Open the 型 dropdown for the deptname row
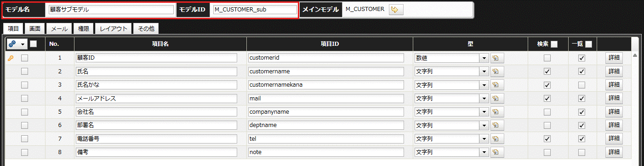The image size is (644, 166). coord(484,125)
